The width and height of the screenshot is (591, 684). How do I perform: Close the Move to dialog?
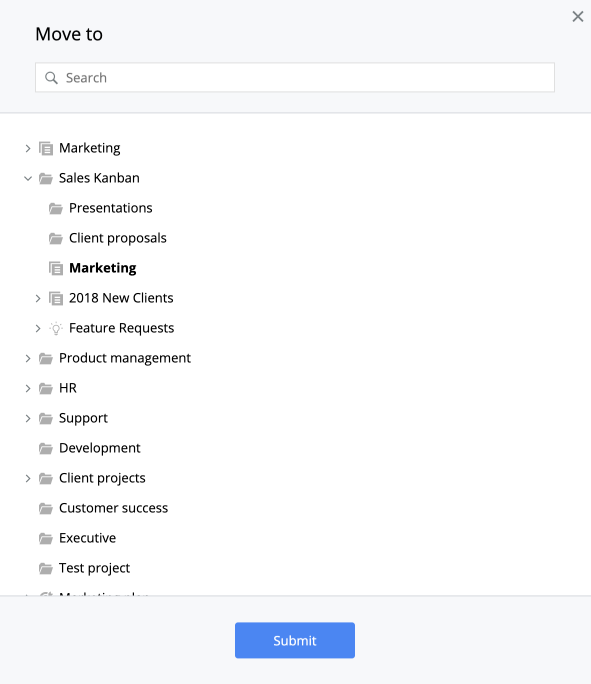578,17
